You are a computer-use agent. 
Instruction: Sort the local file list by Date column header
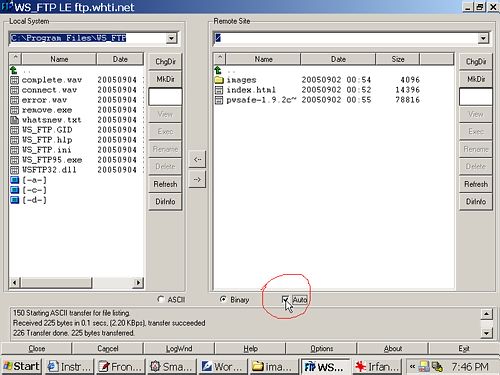120,59
